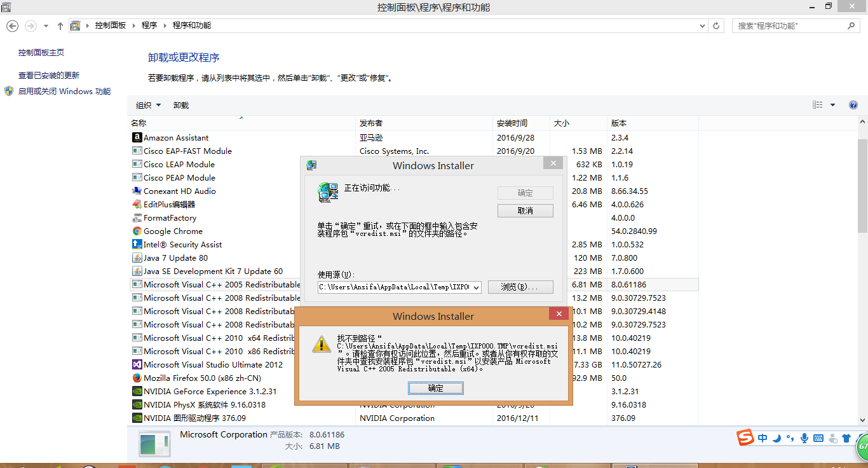The height and width of the screenshot is (468, 868).
Task: Click the Sogou skin shirt icon
Action: 846,438
